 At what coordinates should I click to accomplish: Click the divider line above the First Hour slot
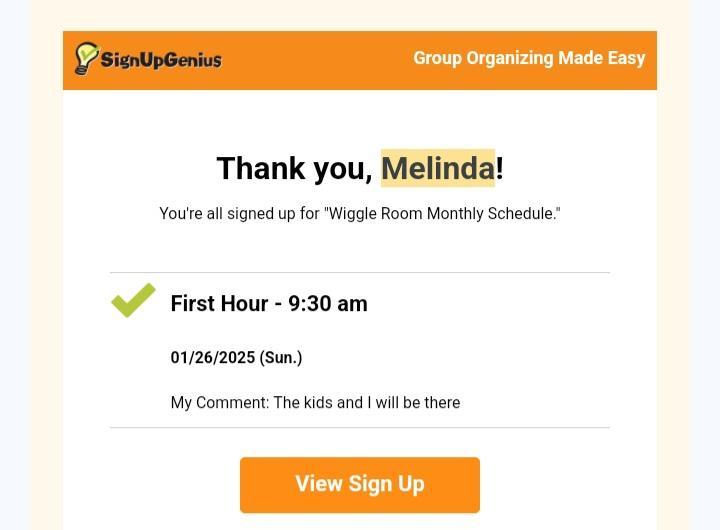(360, 272)
